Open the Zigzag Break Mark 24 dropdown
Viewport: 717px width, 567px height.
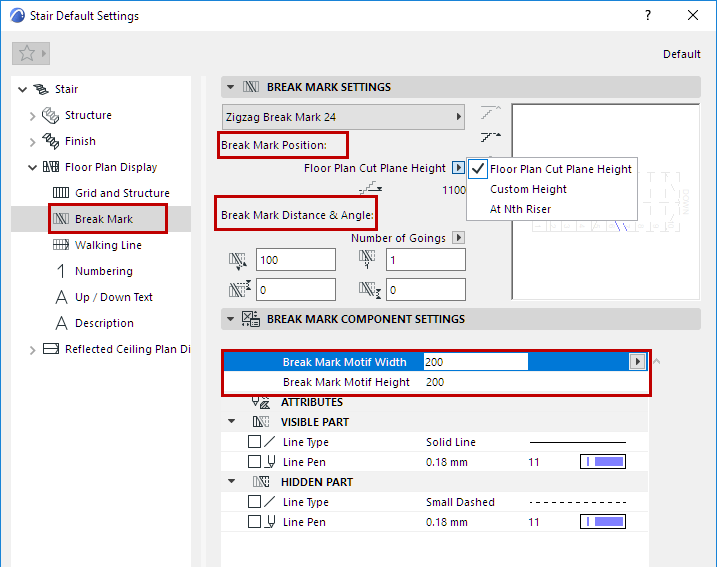343,117
